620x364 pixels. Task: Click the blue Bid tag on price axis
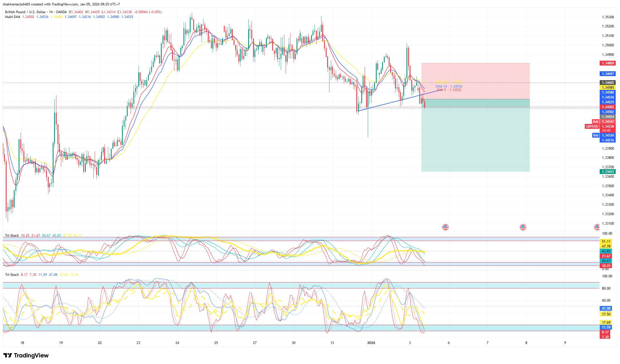(595, 135)
